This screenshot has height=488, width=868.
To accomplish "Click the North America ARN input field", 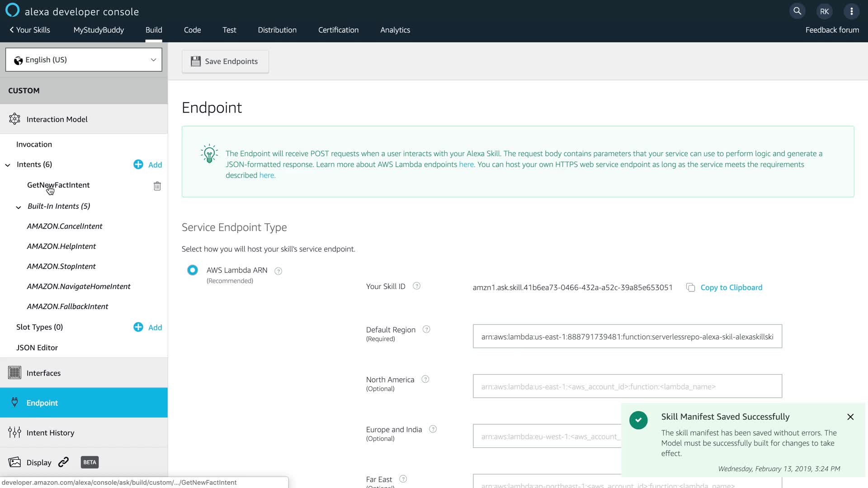I will coord(627,386).
